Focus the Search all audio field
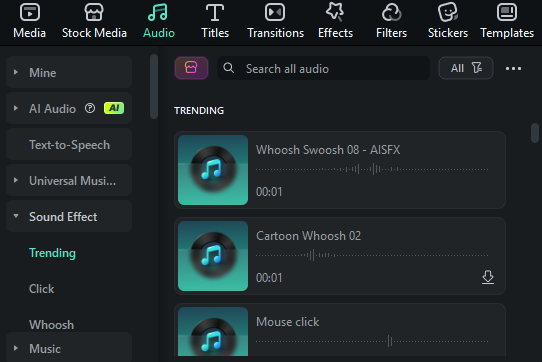This screenshot has height=362, width=542. pyautogui.click(x=323, y=68)
